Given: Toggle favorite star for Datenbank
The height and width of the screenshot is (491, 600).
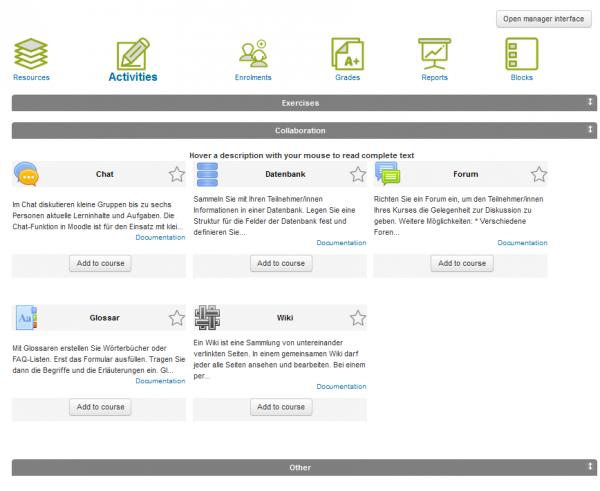Looking at the screenshot, I should 358,174.
